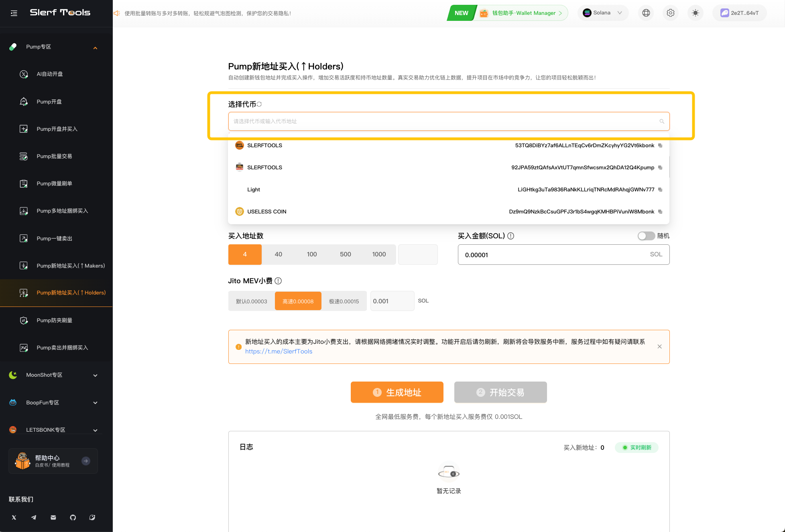Copy the Light token address
The width and height of the screenshot is (785, 532).
click(x=660, y=189)
